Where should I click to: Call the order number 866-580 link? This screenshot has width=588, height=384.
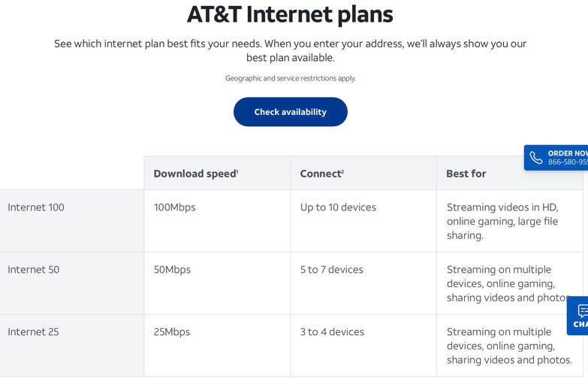click(568, 162)
